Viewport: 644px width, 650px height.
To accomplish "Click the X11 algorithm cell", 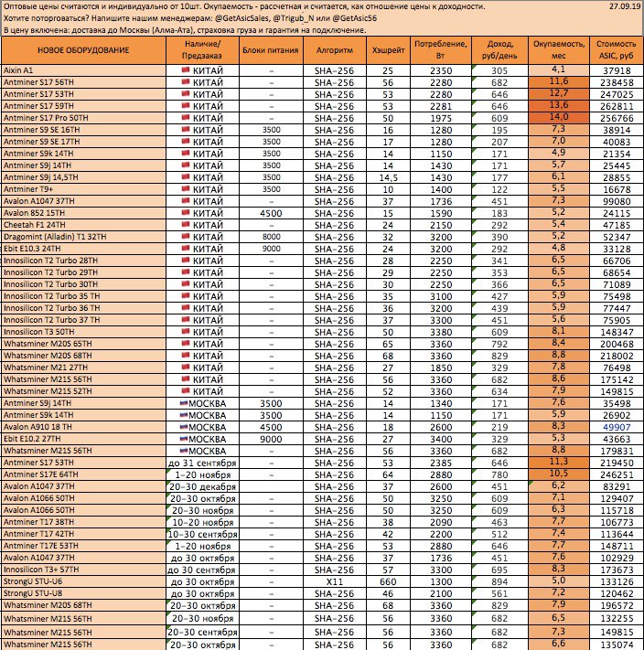I will pos(335,581).
